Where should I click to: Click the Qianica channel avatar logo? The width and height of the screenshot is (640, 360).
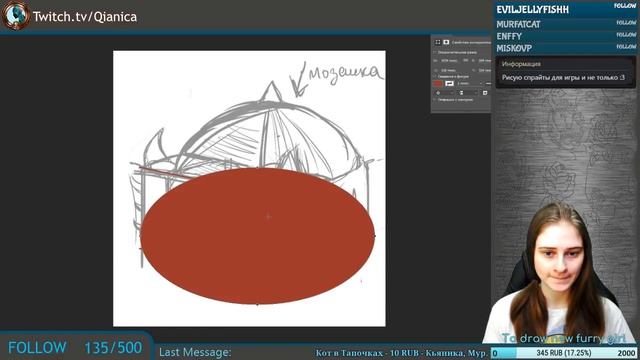(x=15, y=16)
